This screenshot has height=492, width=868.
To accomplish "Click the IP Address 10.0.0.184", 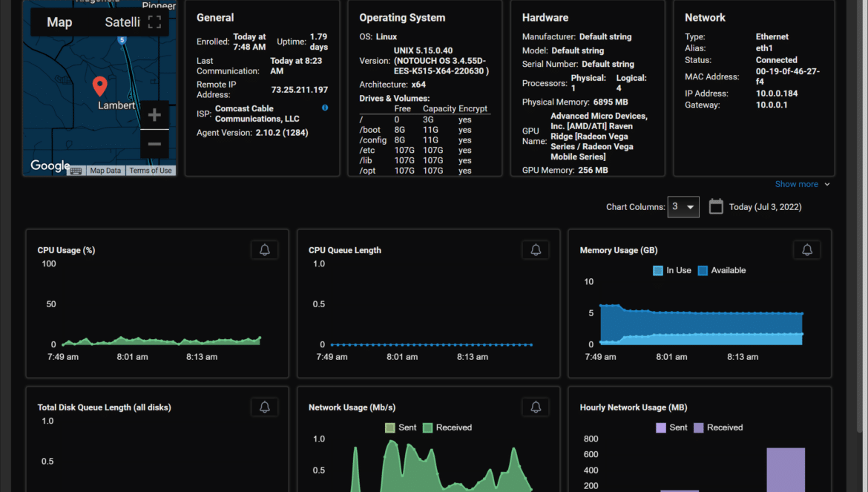I will tap(777, 94).
